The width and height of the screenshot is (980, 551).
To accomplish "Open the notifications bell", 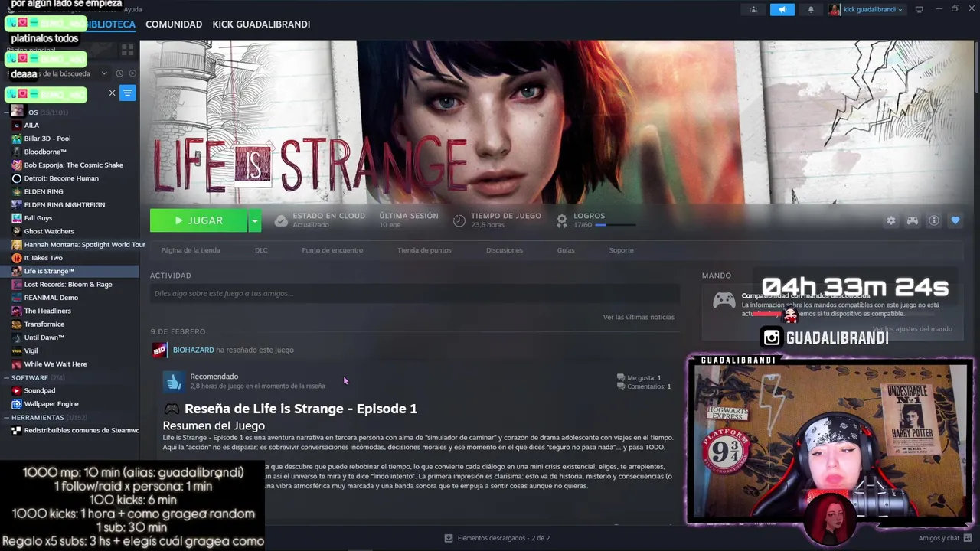I will point(811,10).
